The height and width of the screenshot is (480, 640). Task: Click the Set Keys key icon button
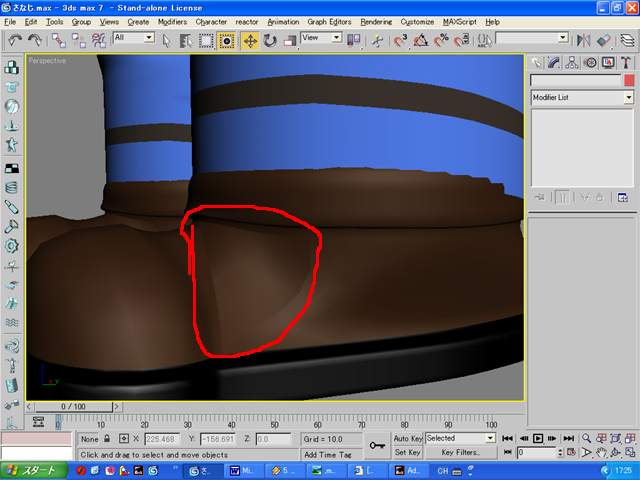(377, 445)
